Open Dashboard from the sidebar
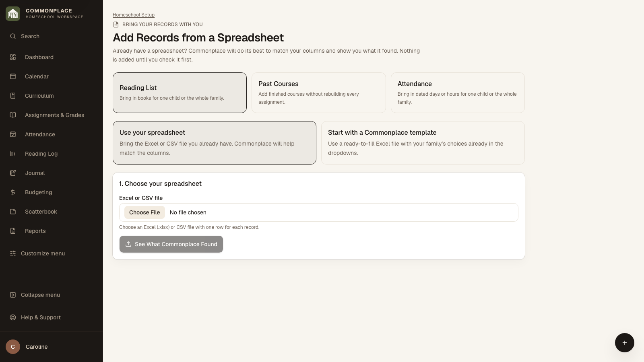 pyautogui.click(x=52, y=57)
